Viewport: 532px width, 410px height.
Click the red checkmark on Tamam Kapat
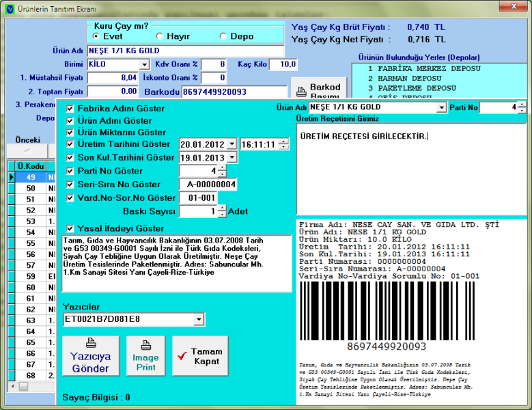(182, 355)
